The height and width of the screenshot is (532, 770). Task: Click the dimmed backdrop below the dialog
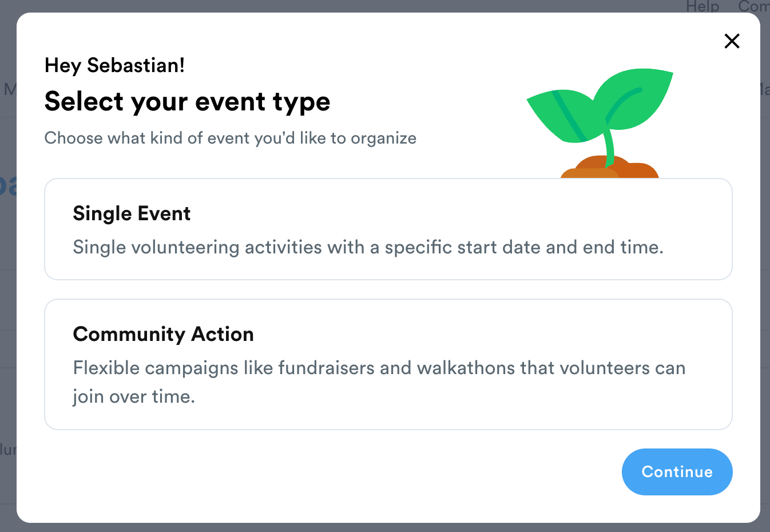(384, 527)
